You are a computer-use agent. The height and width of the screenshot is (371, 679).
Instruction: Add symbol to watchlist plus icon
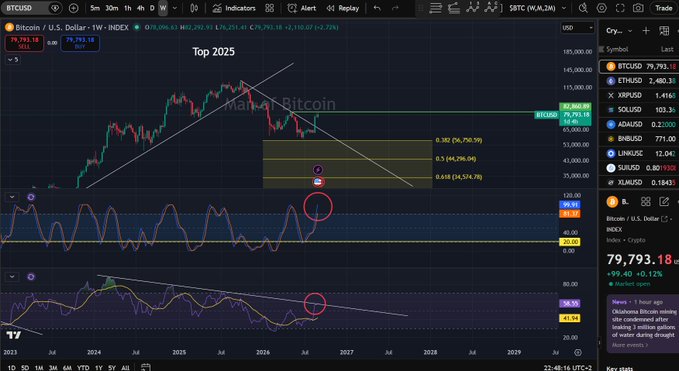646,30
